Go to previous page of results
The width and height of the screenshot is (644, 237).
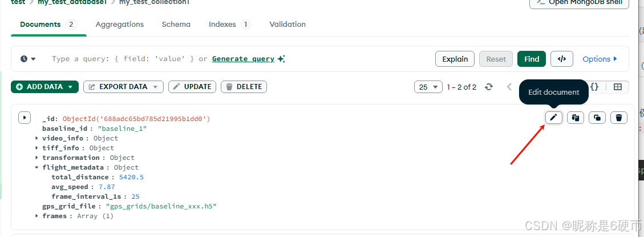(509, 87)
